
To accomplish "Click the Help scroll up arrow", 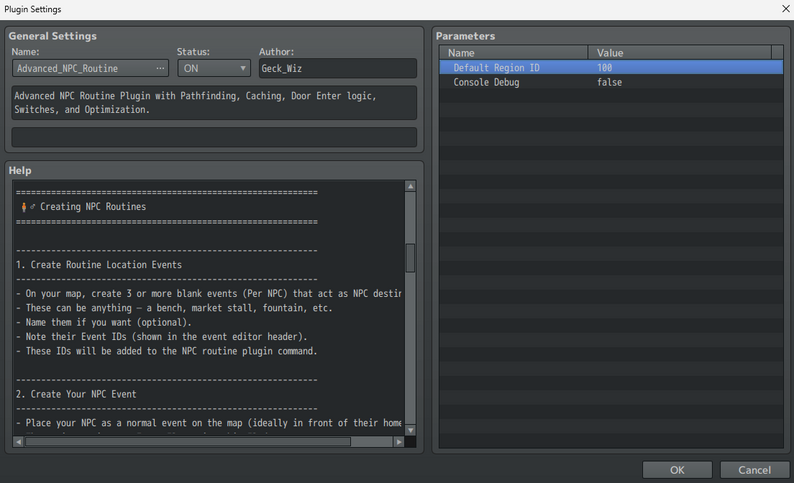I will [x=411, y=186].
